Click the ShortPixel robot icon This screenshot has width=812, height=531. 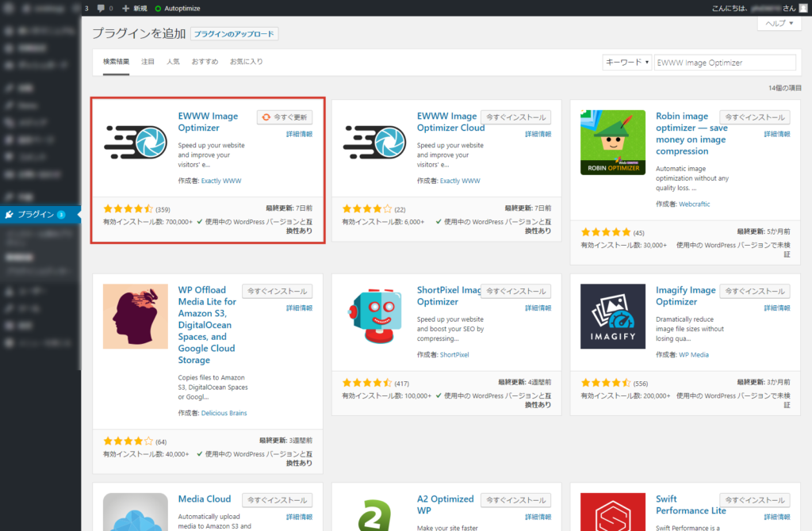374,316
